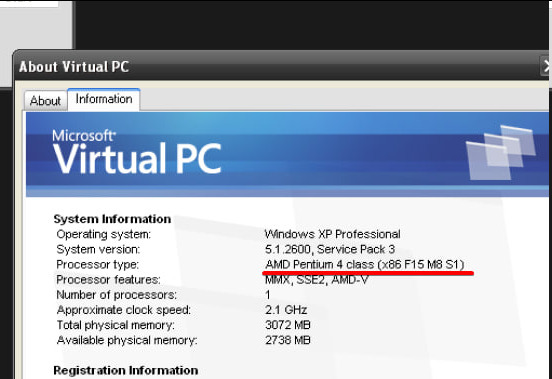Select the '3072 MB' value
Viewport: 552px width, 379px height.
[288, 325]
